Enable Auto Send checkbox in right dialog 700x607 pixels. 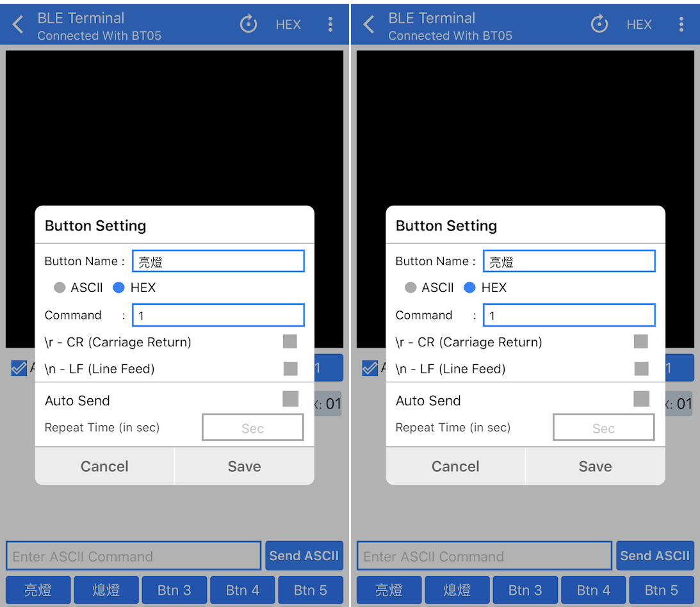tap(641, 399)
